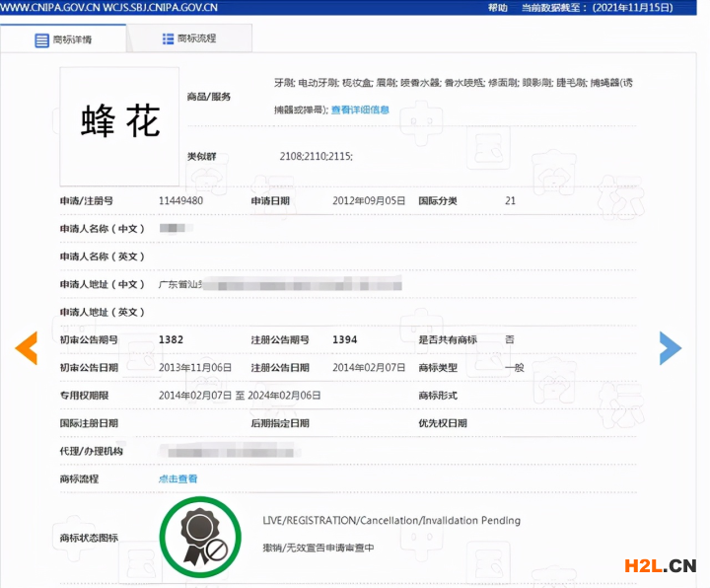Image resolution: width=710 pixels, height=588 pixels.
Task: Click the document icon on 商标详情 tab
Action: (41, 40)
